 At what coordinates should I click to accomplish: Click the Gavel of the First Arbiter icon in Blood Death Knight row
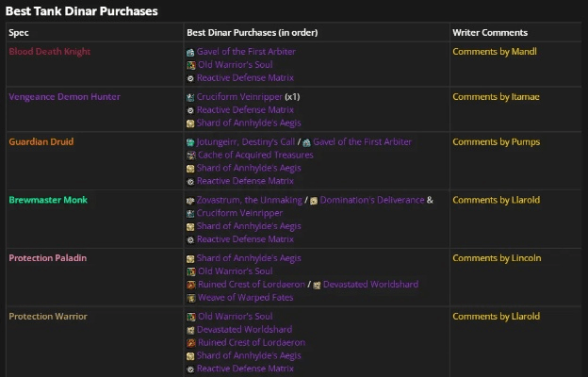click(190, 51)
